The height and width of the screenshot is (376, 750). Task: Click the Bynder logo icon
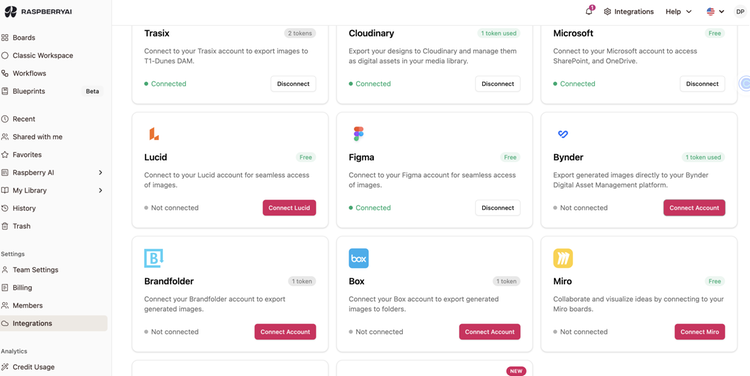(x=563, y=134)
